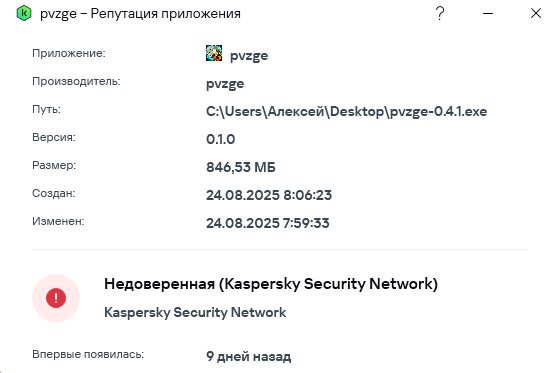Viewport: 557px width, 373px height.
Task: Minimize the application reputation window
Action: (x=488, y=13)
